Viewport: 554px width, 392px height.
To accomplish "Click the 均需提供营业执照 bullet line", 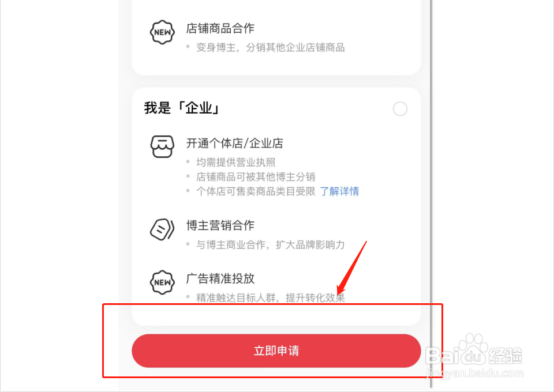I will tap(235, 163).
